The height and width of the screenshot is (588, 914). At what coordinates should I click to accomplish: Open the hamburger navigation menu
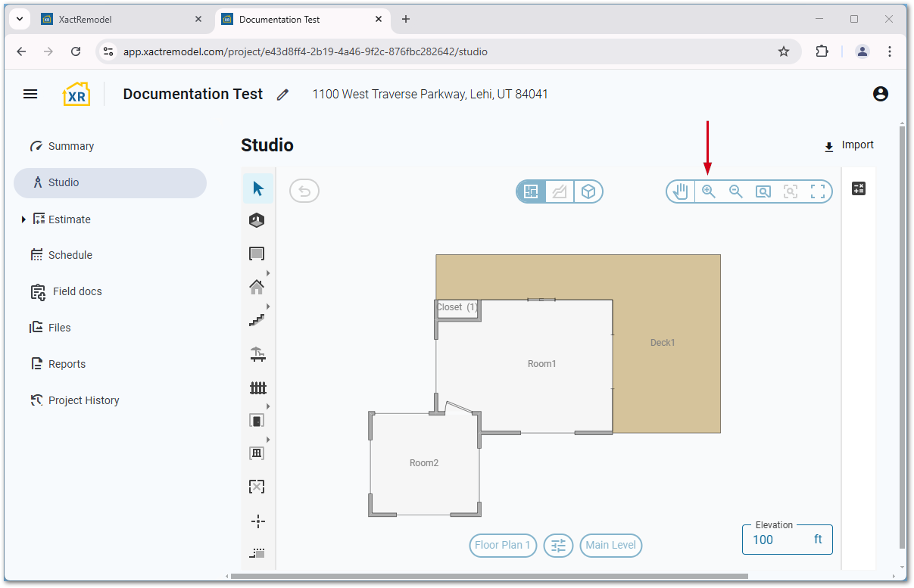point(30,94)
